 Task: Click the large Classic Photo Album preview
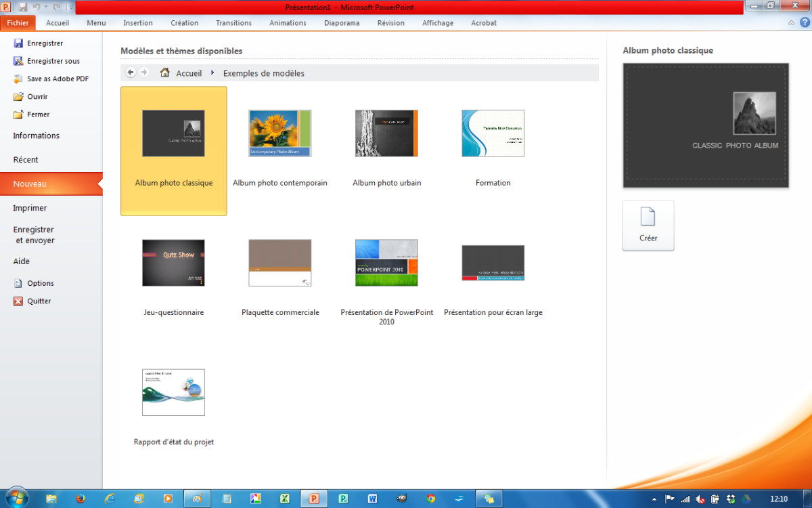point(706,125)
